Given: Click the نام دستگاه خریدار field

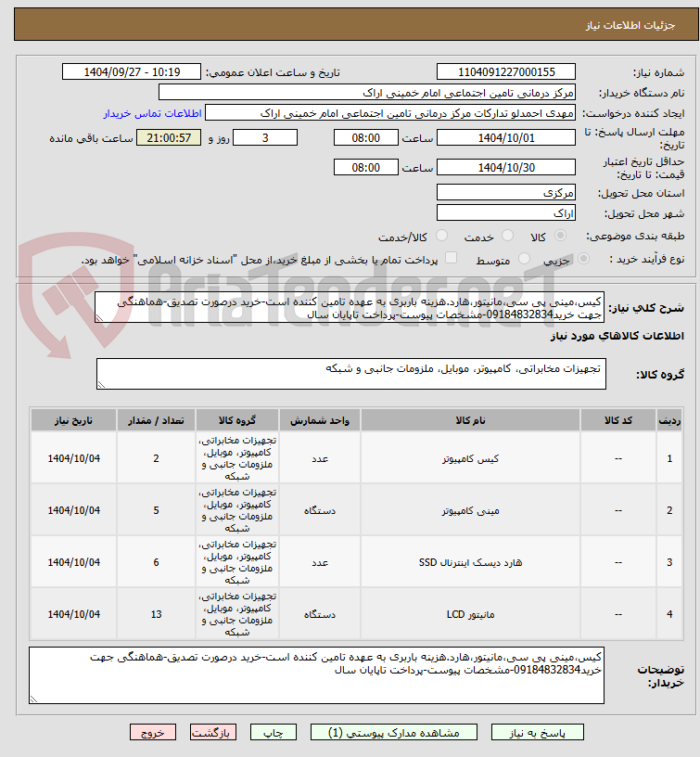Looking at the screenshot, I should 367,92.
